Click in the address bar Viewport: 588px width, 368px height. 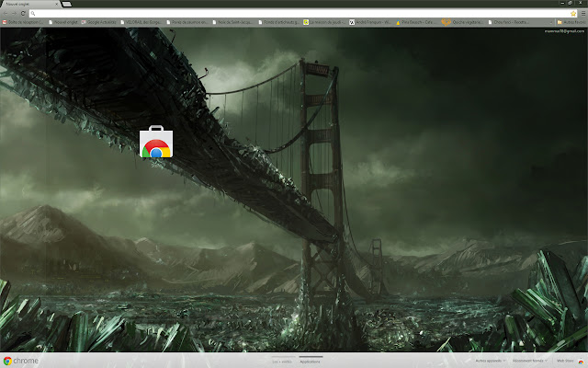(303, 14)
